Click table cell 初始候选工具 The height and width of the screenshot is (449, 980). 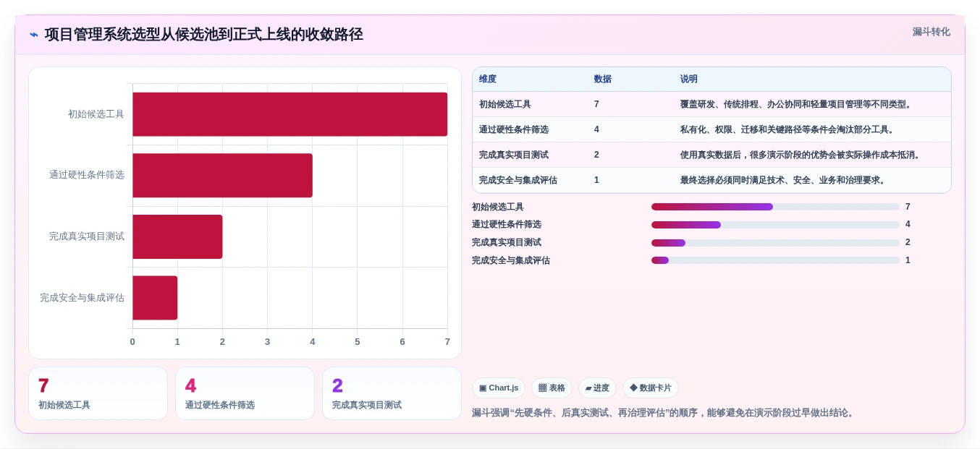click(505, 104)
